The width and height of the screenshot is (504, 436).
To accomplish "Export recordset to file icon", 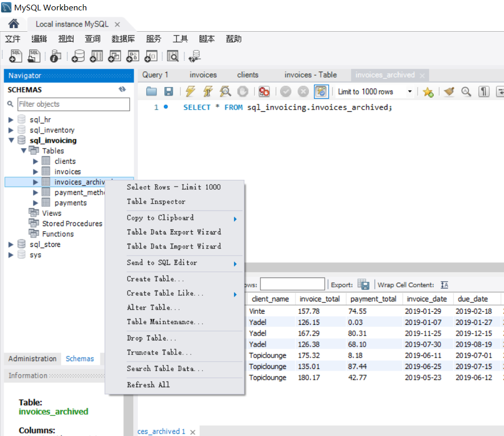I will click(x=363, y=284).
